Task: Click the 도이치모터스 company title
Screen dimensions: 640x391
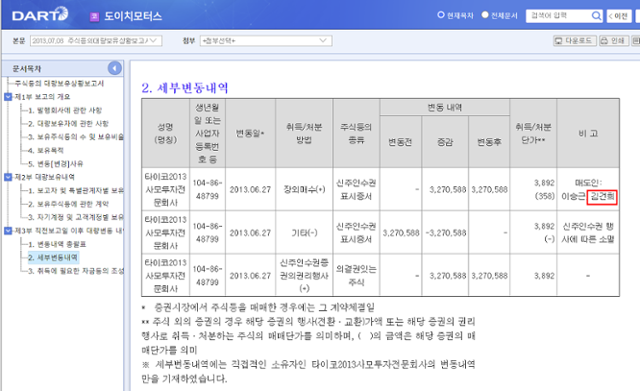Action: (x=133, y=16)
